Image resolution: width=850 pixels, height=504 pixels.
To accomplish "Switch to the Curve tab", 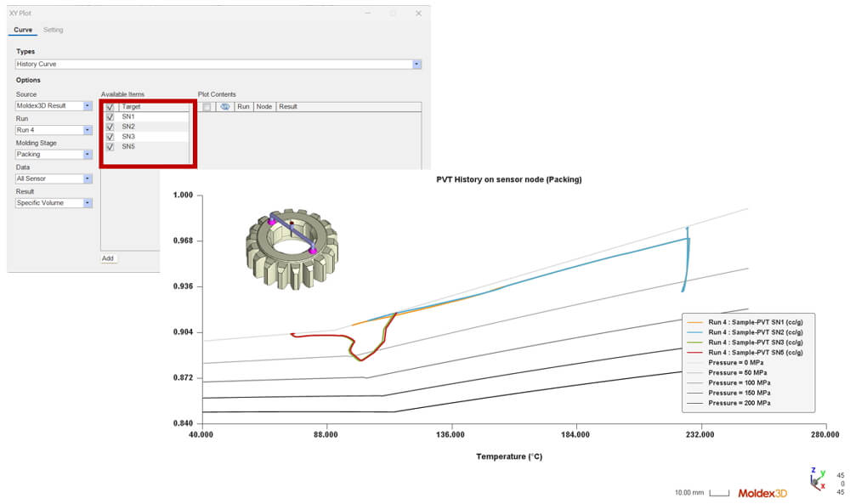I will tap(23, 30).
